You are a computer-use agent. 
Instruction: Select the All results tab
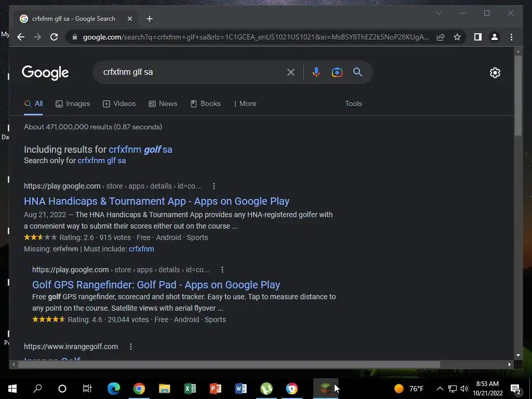click(33, 103)
